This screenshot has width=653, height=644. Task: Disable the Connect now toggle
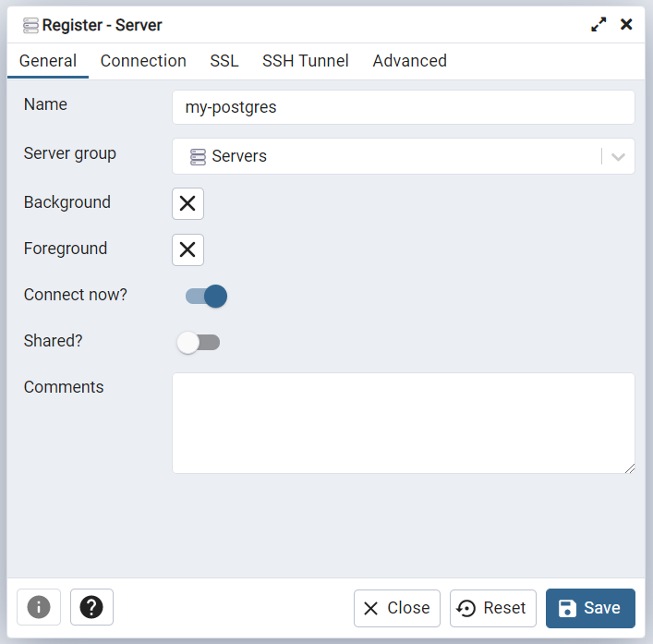(x=207, y=297)
